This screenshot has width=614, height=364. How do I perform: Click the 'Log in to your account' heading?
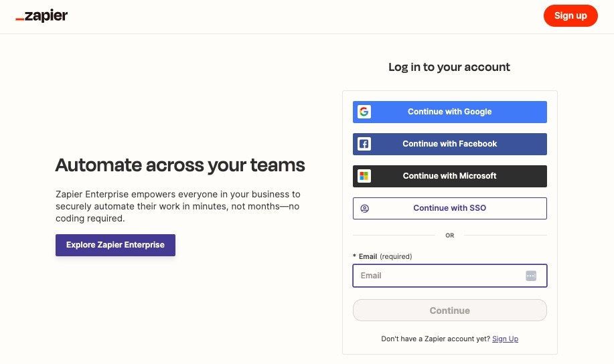click(x=449, y=67)
